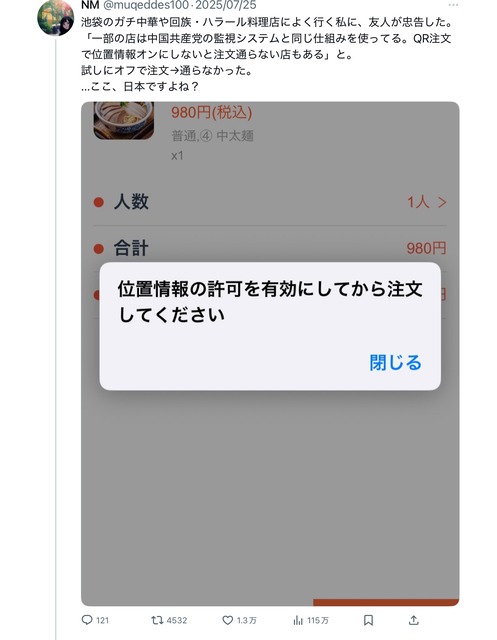
Task: Click the NM display name
Action: [90, 5]
